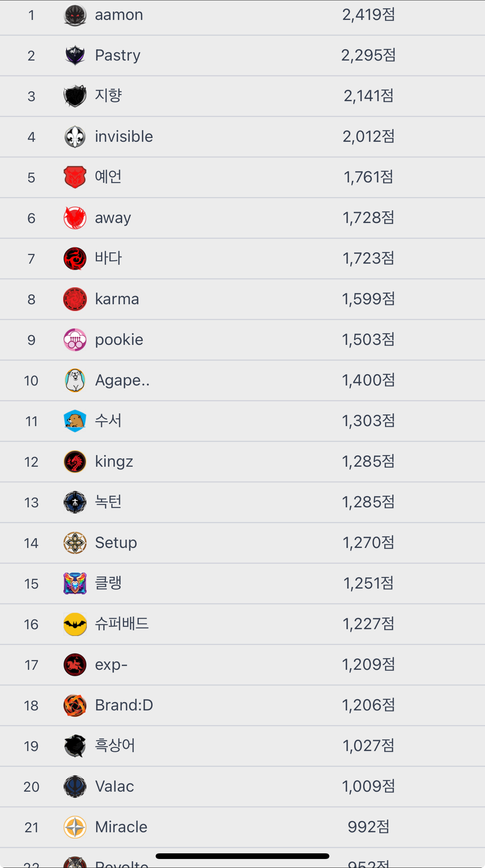The width and height of the screenshot is (485, 868).
Task: Tap the kingz guild name
Action: [114, 461]
